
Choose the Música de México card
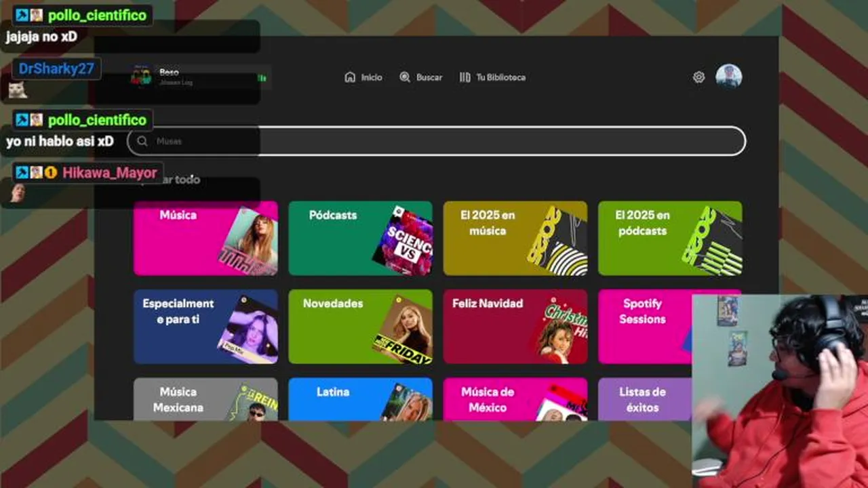click(x=515, y=399)
